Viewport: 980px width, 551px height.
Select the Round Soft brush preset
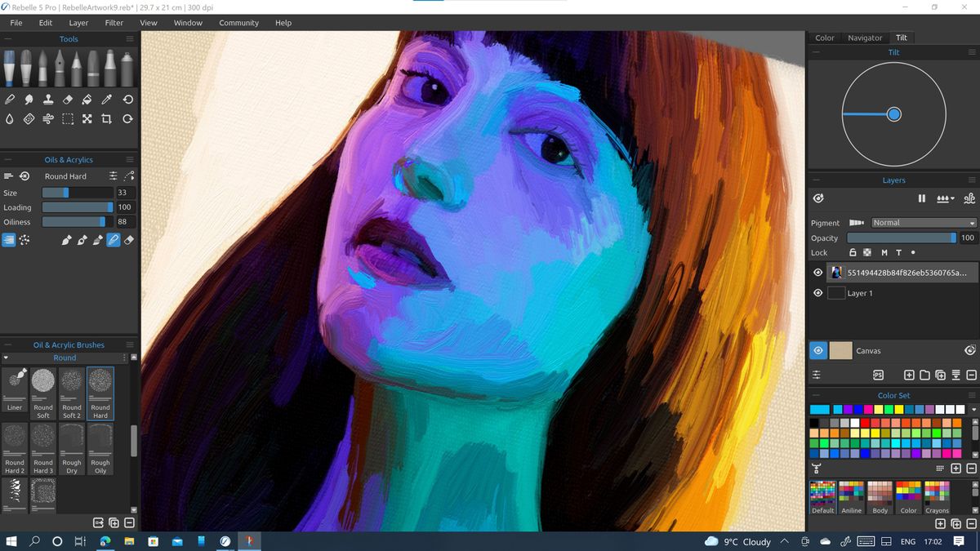tap(42, 392)
